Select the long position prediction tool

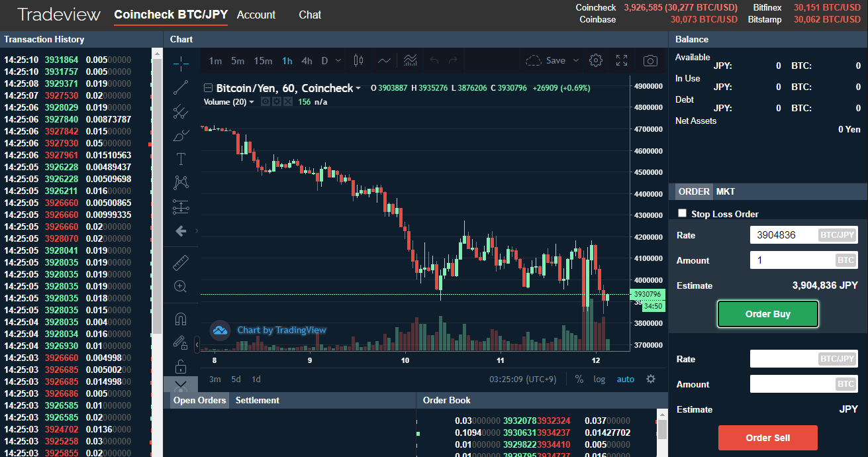[x=180, y=207]
